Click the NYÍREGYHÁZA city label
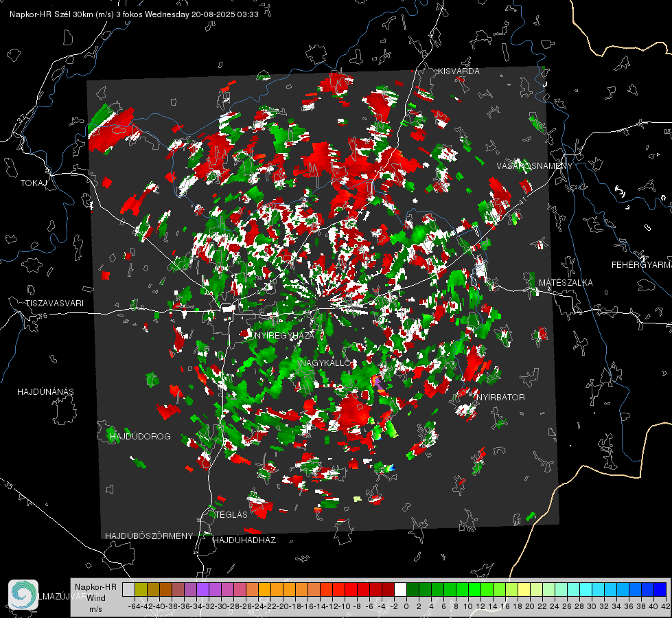672x618 pixels. pyautogui.click(x=285, y=336)
